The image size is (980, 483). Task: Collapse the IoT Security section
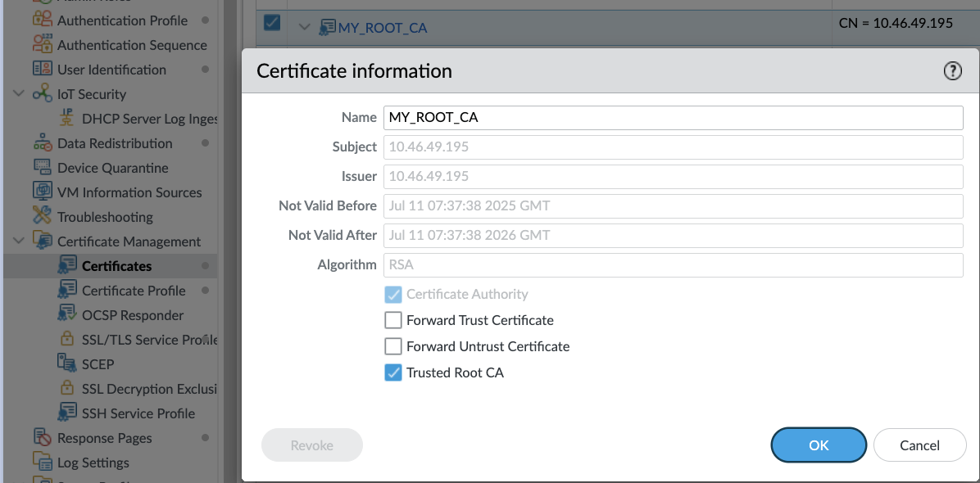pyautogui.click(x=17, y=93)
